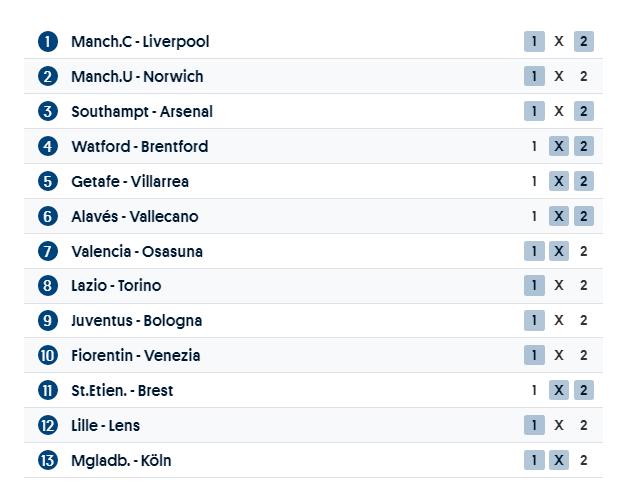Viewport: 631px width, 484px height.
Task: Select away win 2 for Lille - Lens
Action: tap(584, 426)
